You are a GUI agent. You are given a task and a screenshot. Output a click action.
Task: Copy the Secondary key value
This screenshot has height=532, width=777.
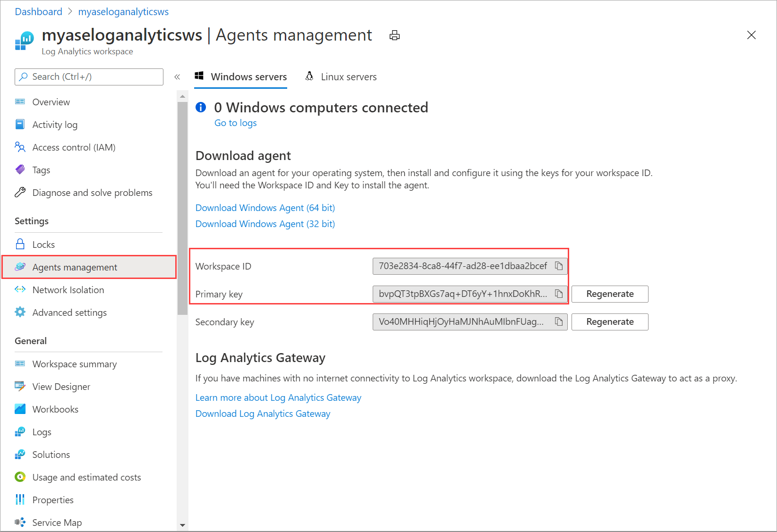pyautogui.click(x=559, y=321)
